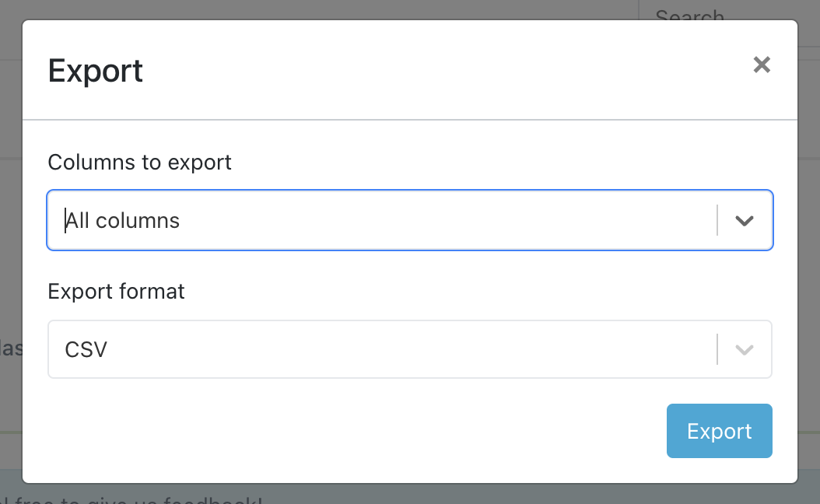
Task: Click the divider line under the dialog title
Action: tap(410, 120)
